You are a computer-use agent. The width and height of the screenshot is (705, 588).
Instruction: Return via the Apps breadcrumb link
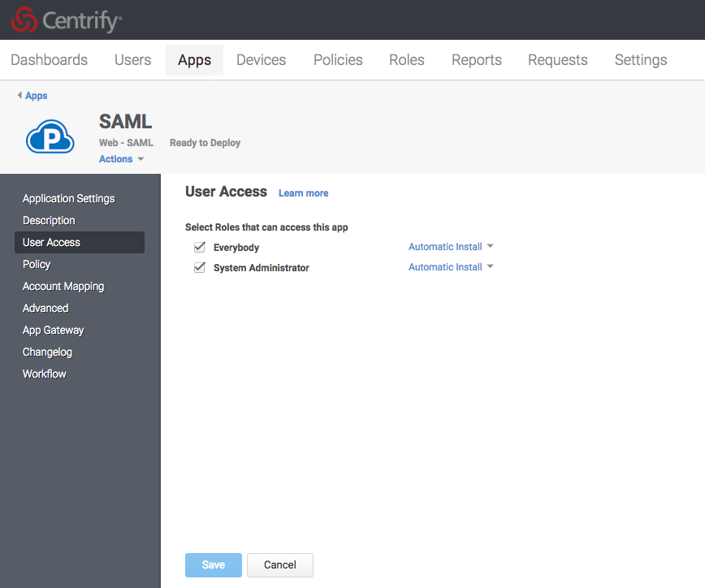coord(36,95)
